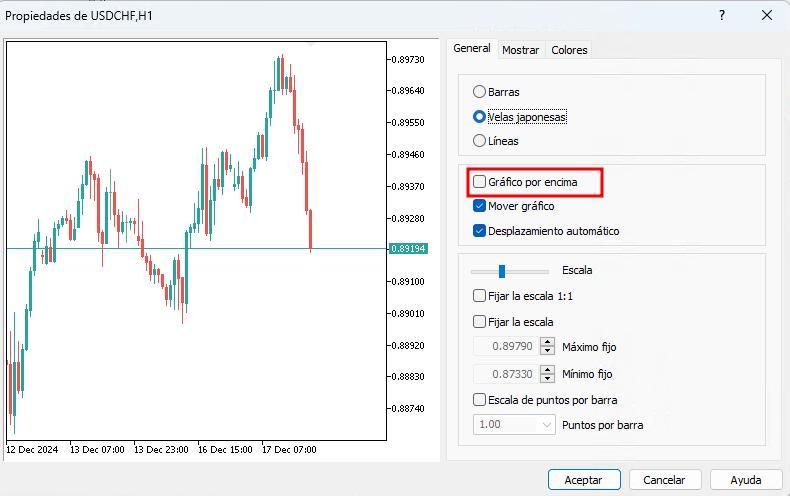Switch to the General tab
The image size is (790, 496).
point(472,48)
